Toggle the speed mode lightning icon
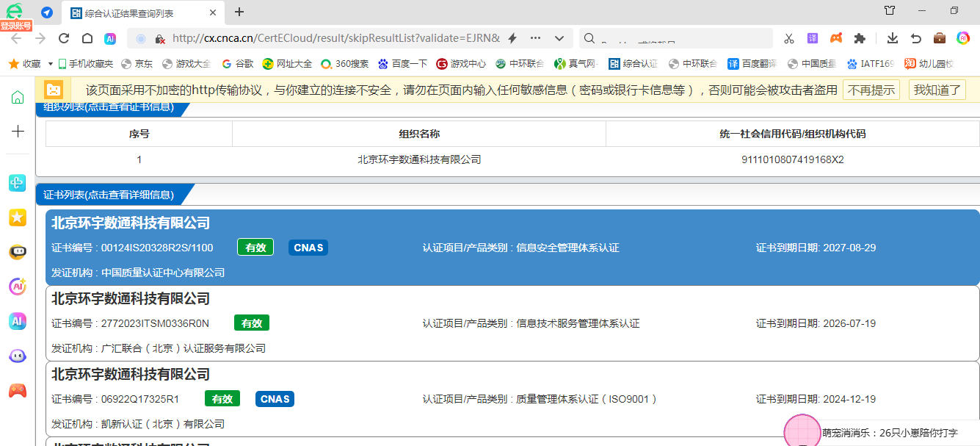 (512, 38)
